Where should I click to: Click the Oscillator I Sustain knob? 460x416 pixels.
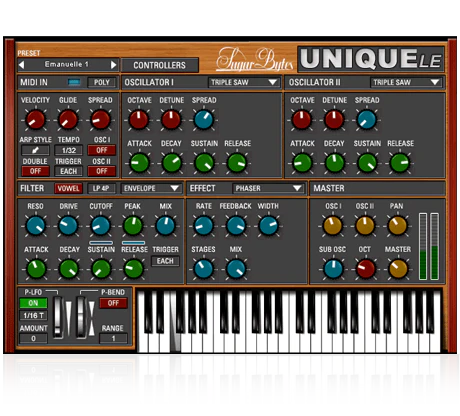(204, 163)
